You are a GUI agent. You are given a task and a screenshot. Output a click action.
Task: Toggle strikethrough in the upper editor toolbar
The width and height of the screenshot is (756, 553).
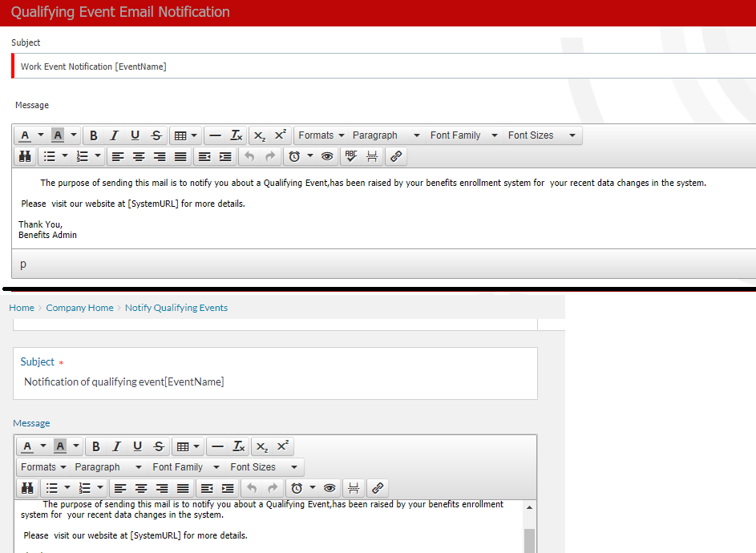tap(156, 135)
